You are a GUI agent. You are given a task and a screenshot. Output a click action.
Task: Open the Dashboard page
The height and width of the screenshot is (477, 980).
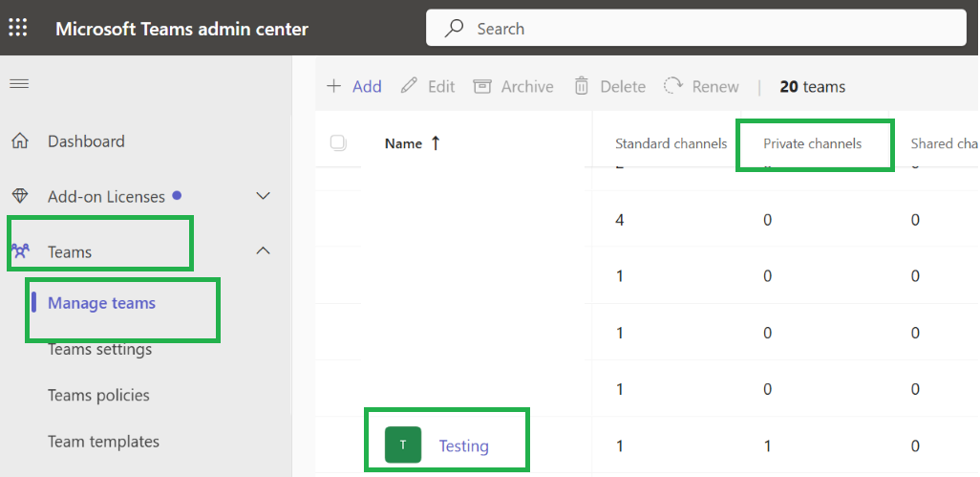click(x=86, y=141)
